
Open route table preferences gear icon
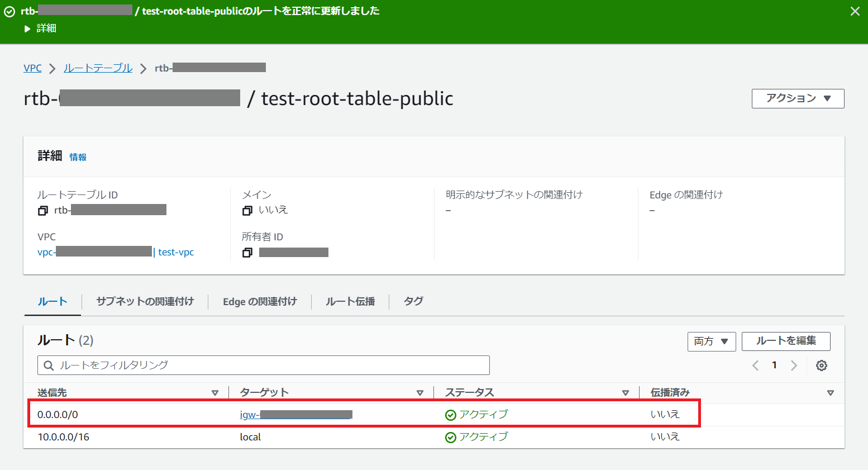click(821, 365)
